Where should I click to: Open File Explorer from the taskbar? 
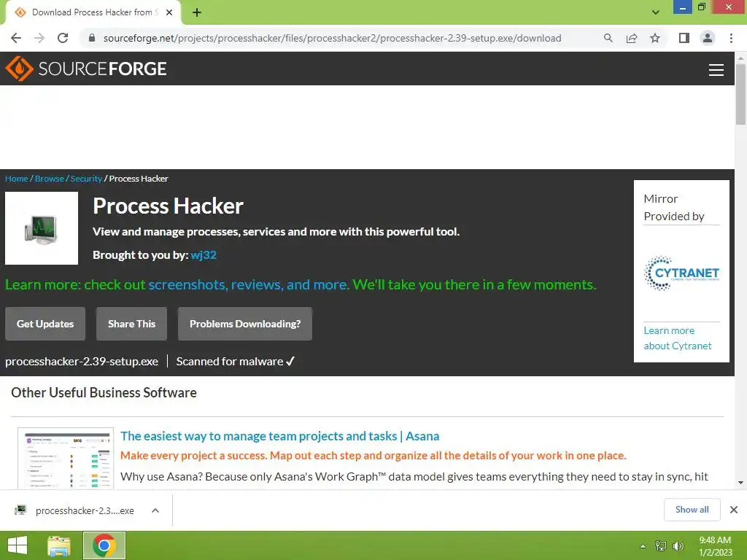[59, 545]
